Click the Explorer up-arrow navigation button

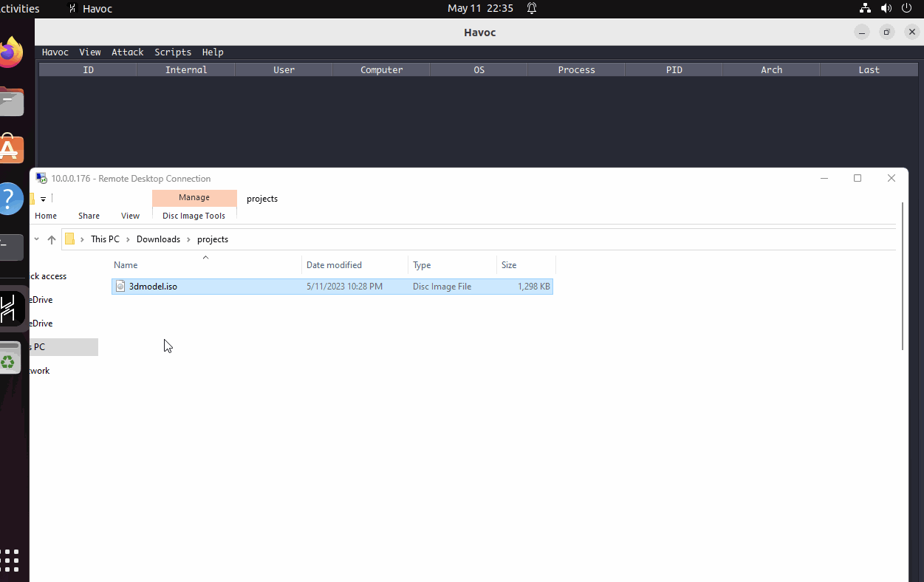[x=51, y=239]
